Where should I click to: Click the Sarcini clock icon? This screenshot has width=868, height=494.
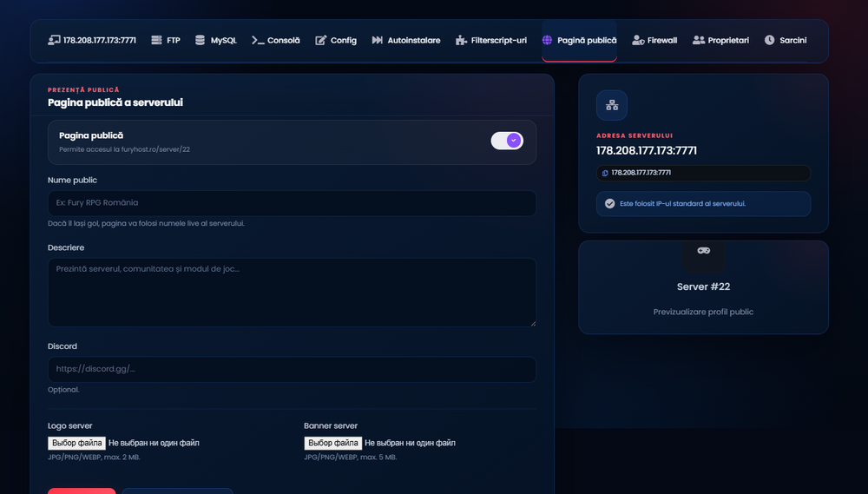769,40
